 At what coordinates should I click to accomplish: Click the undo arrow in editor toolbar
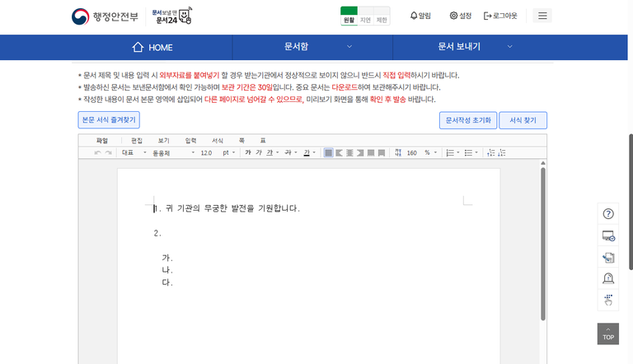(98, 153)
